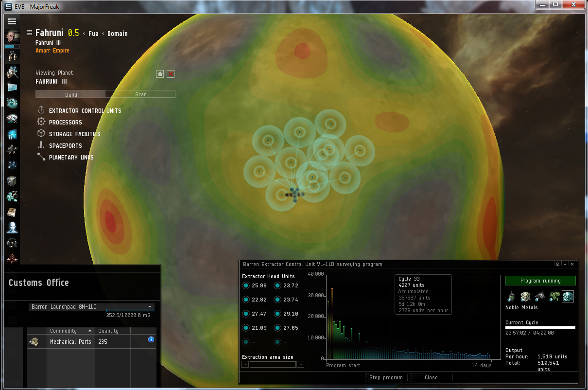Click the Quantity column header

click(112, 331)
